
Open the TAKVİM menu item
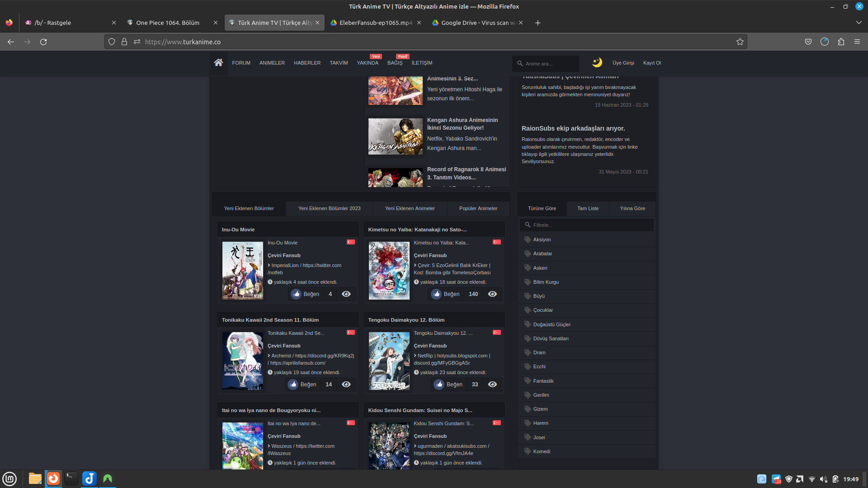click(x=339, y=63)
